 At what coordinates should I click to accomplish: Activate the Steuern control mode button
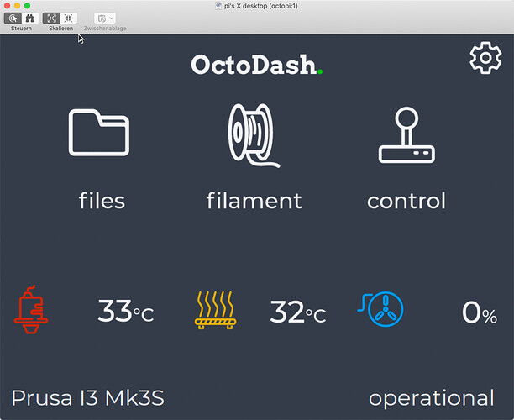tap(13, 18)
